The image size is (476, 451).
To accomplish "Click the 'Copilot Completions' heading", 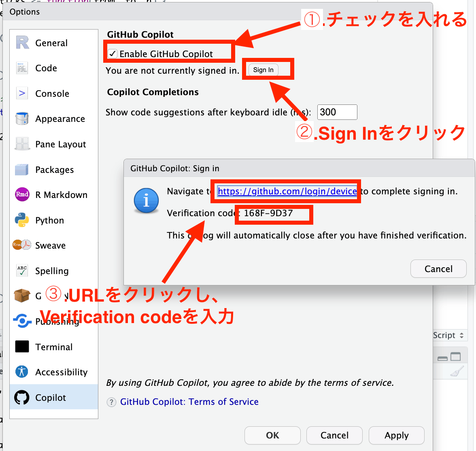I will (x=153, y=92).
